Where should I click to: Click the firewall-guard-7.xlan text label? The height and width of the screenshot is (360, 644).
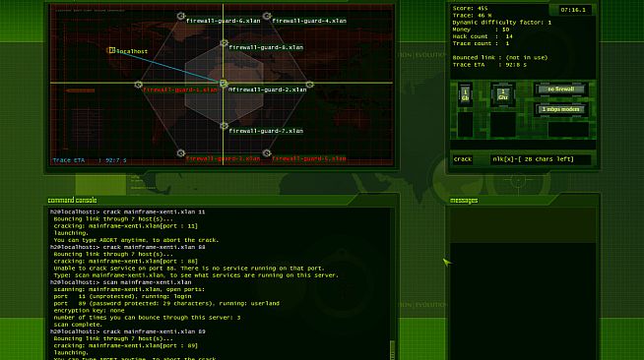pyautogui.click(x=266, y=131)
